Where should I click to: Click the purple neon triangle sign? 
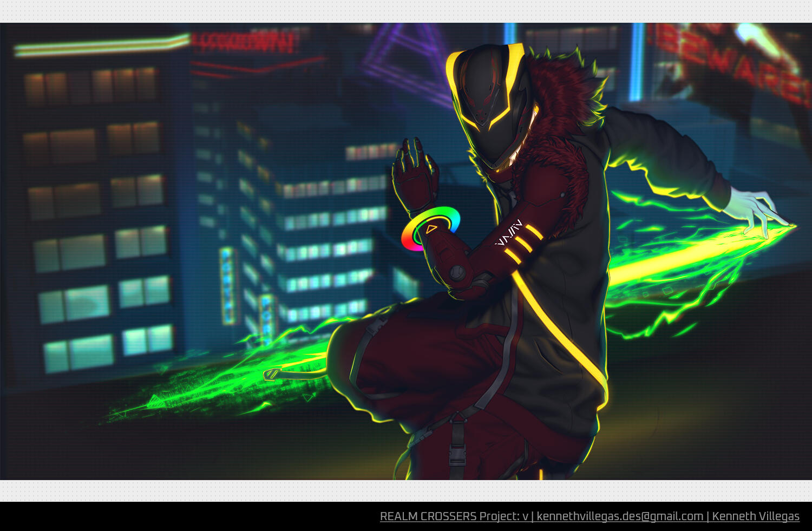pos(401,54)
